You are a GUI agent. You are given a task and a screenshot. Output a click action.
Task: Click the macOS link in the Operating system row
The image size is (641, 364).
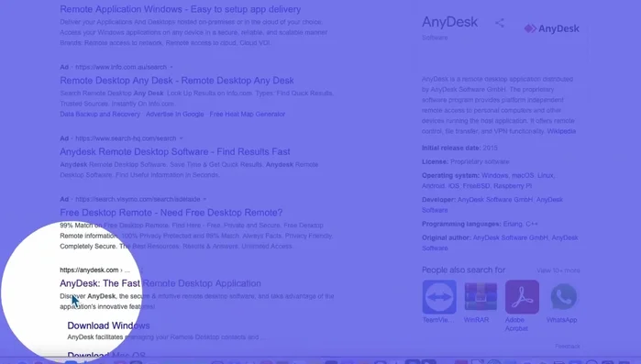(x=523, y=175)
